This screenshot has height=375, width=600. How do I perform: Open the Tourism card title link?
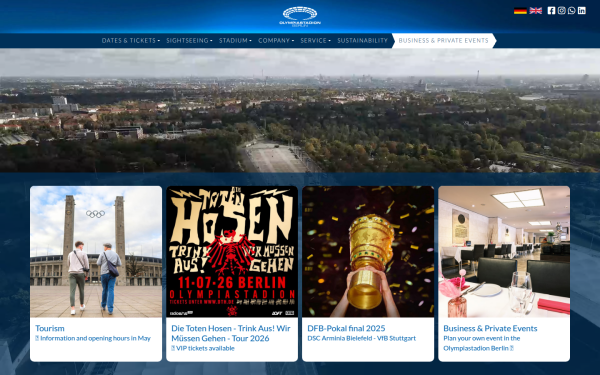50,328
